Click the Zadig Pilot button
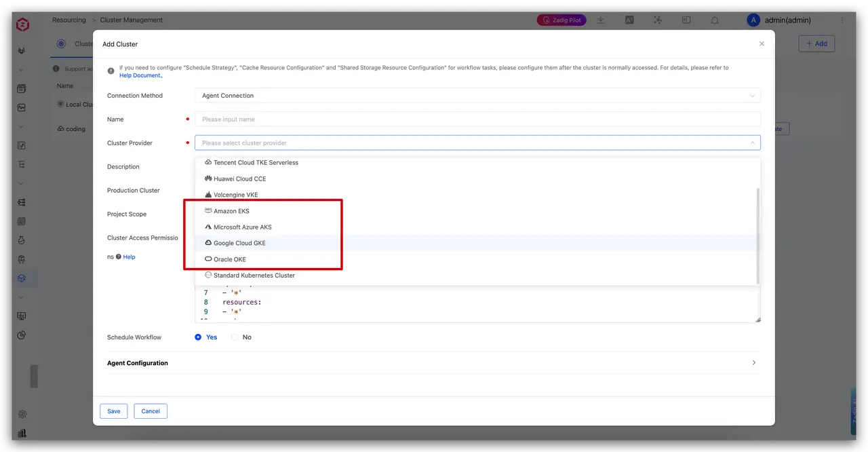This screenshot has width=868, height=452. tap(561, 20)
